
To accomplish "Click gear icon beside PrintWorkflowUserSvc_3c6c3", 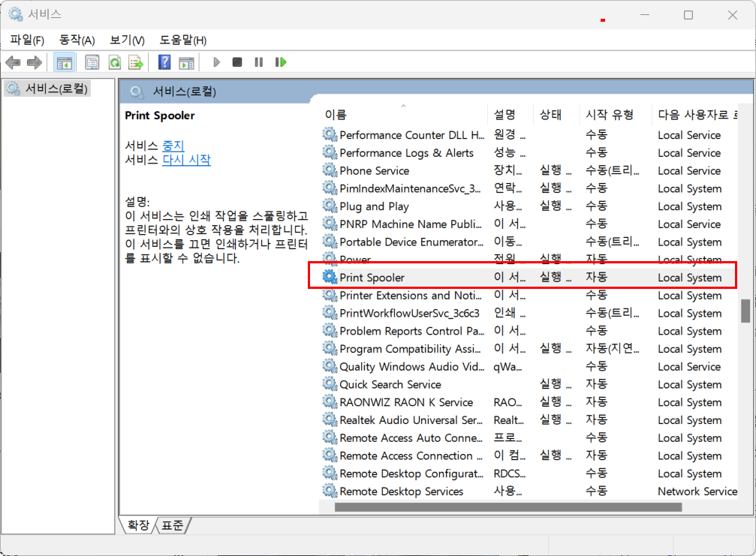I will [x=330, y=313].
